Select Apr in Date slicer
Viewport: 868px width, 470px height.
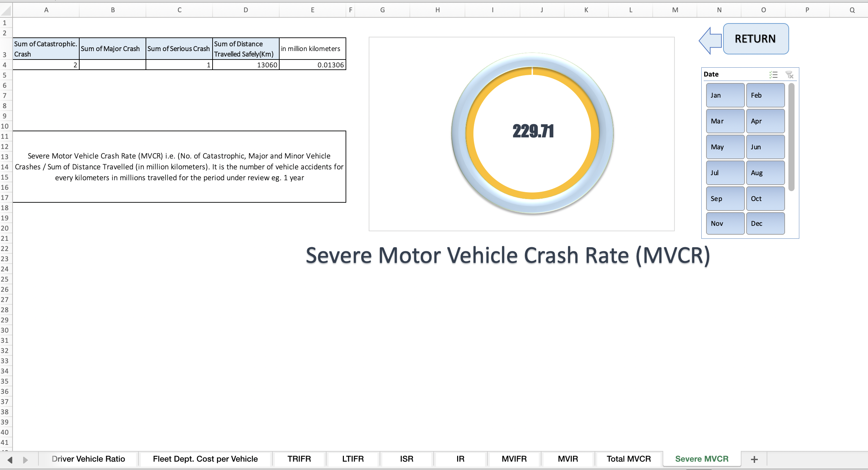765,121
